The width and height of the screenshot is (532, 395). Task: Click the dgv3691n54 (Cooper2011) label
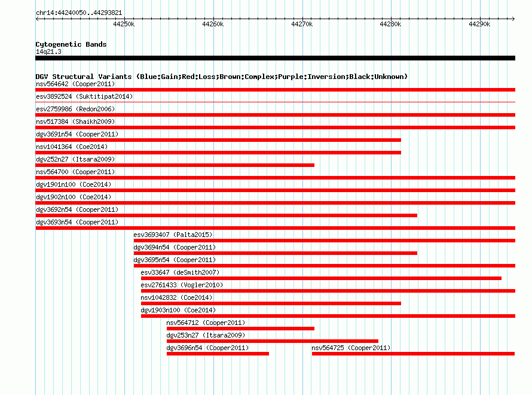(x=77, y=134)
